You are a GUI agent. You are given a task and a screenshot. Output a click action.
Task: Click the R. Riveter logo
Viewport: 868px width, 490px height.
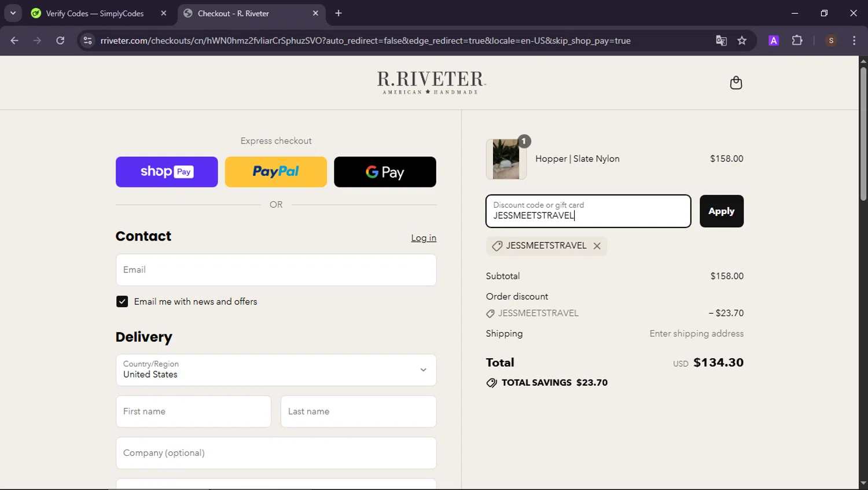click(x=431, y=83)
